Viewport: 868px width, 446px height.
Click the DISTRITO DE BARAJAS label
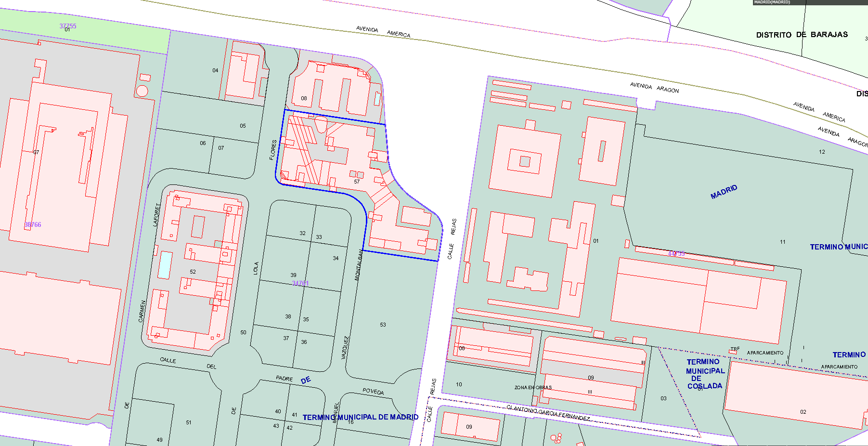pos(802,35)
